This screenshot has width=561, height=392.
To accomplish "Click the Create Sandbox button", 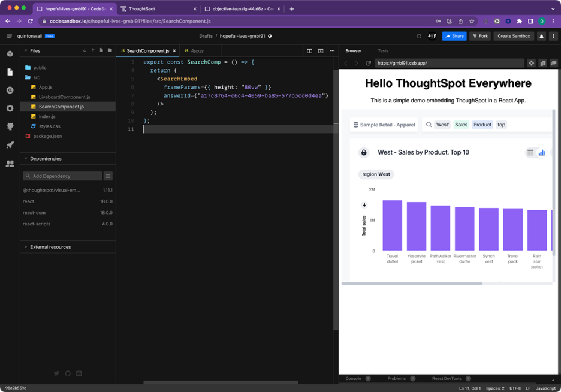I will pyautogui.click(x=514, y=36).
